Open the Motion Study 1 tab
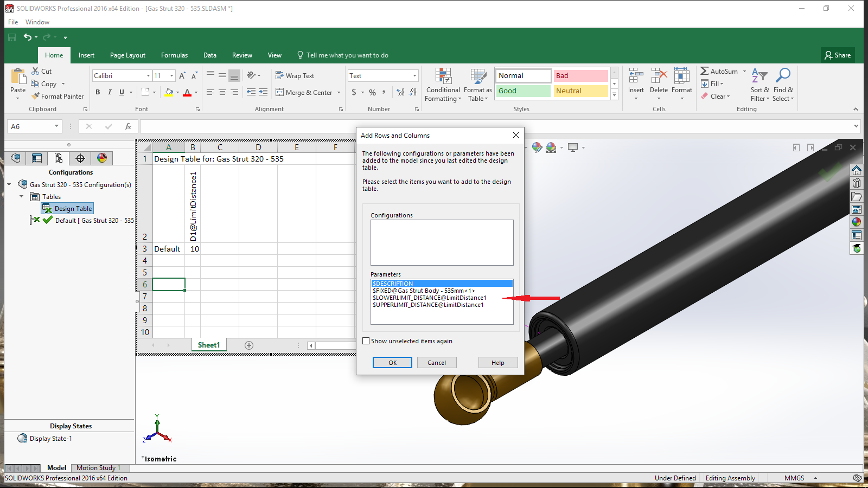 click(x=98, y=468)
